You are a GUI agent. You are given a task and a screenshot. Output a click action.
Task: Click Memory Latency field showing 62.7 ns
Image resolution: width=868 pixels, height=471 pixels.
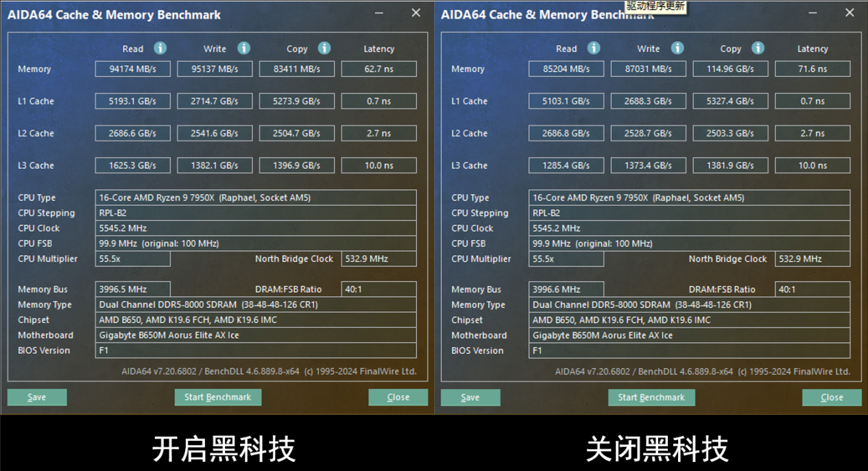378,69
